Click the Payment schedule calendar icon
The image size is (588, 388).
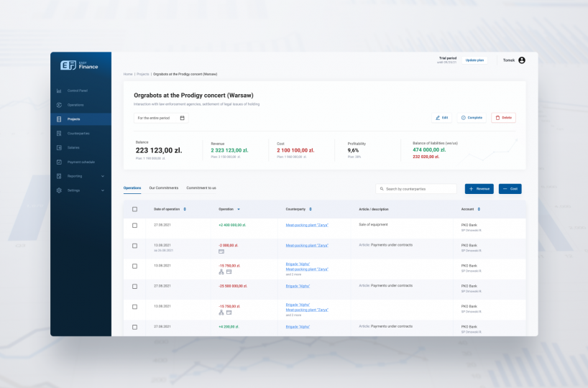click(x=59, y=162)
